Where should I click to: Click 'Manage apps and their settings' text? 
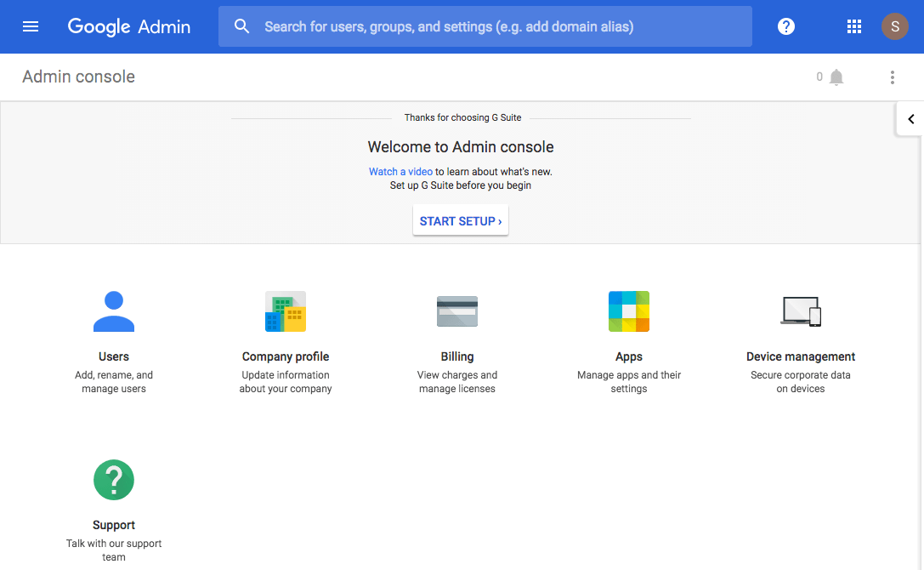tap(629, 382)
